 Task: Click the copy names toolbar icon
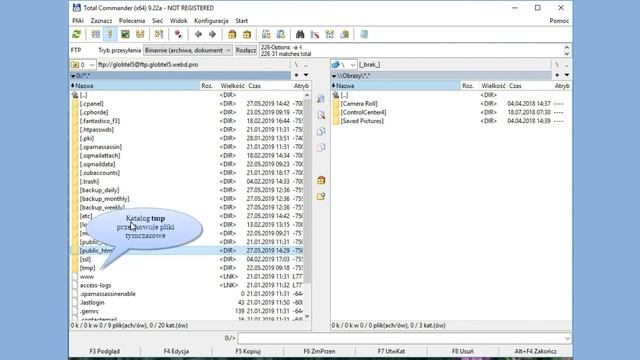tap(344, 34)
